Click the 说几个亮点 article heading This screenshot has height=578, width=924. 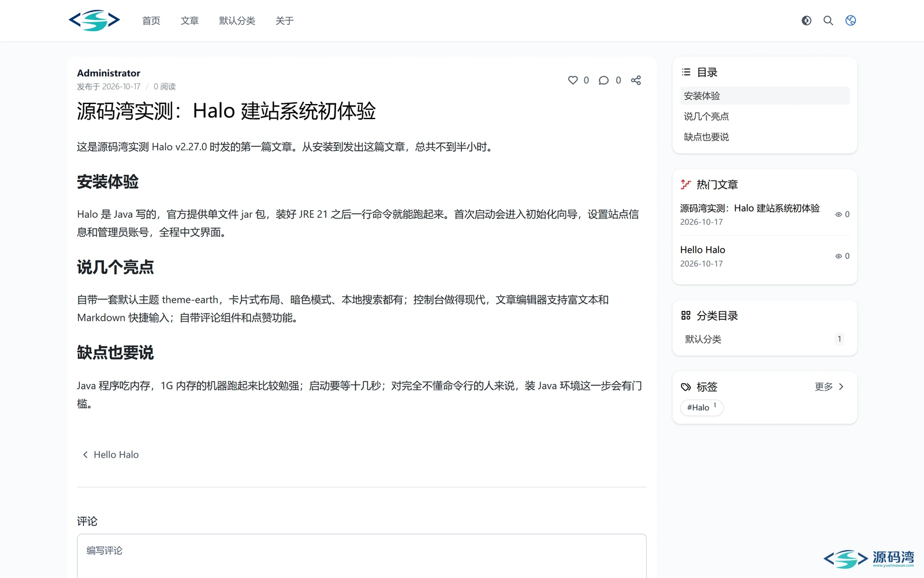(115, 268)
